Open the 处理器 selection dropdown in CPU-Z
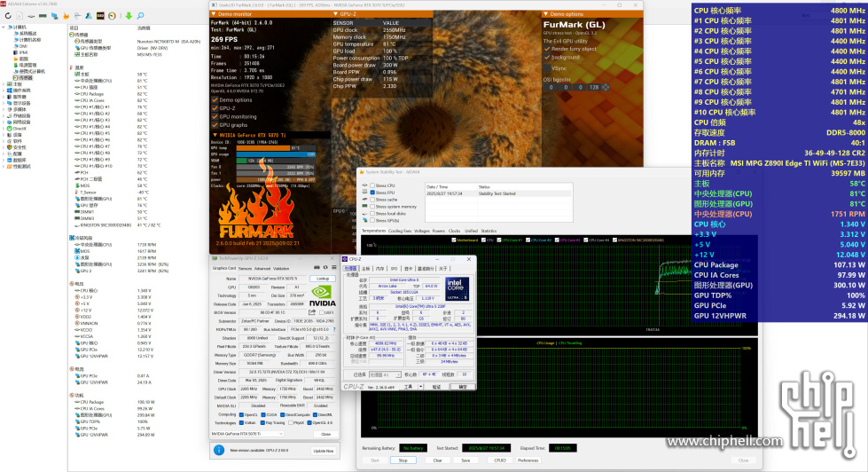 coord(385,374)
